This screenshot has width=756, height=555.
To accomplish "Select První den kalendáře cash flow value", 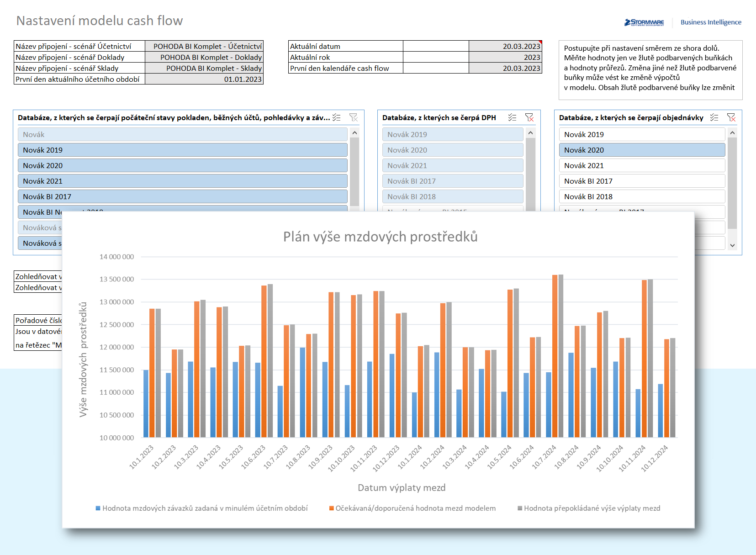I will [x=505, y=68].
